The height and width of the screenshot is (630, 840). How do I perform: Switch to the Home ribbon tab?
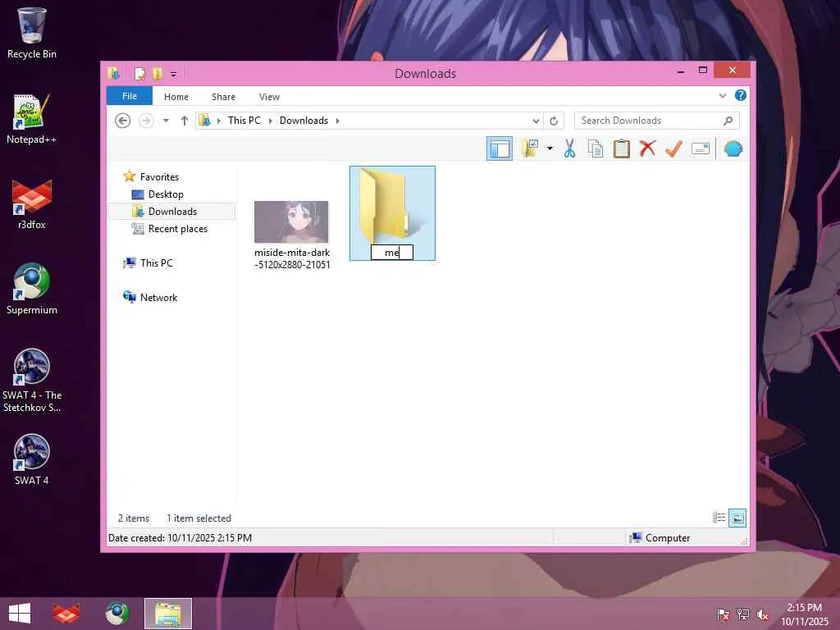coord(176,97)
